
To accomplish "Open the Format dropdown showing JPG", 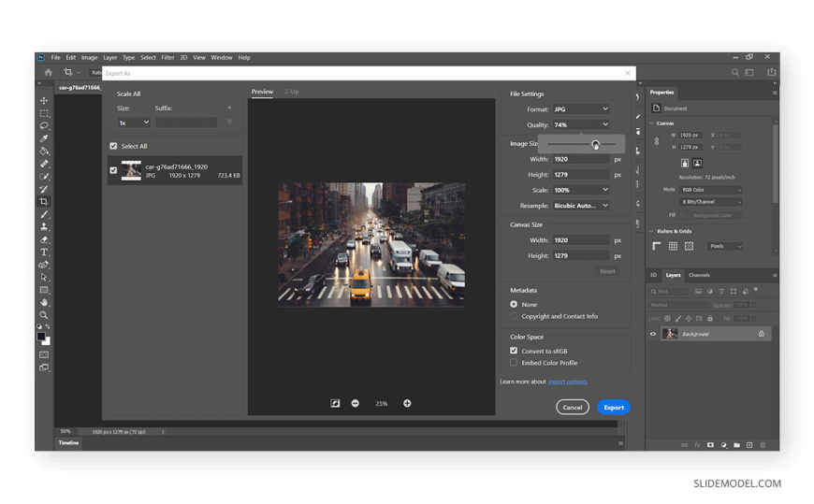I will 580,109.
